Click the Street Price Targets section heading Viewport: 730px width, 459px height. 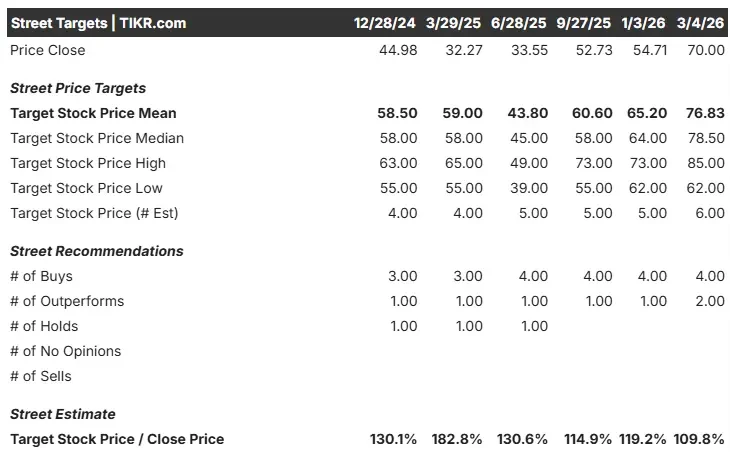pos(78,88)
